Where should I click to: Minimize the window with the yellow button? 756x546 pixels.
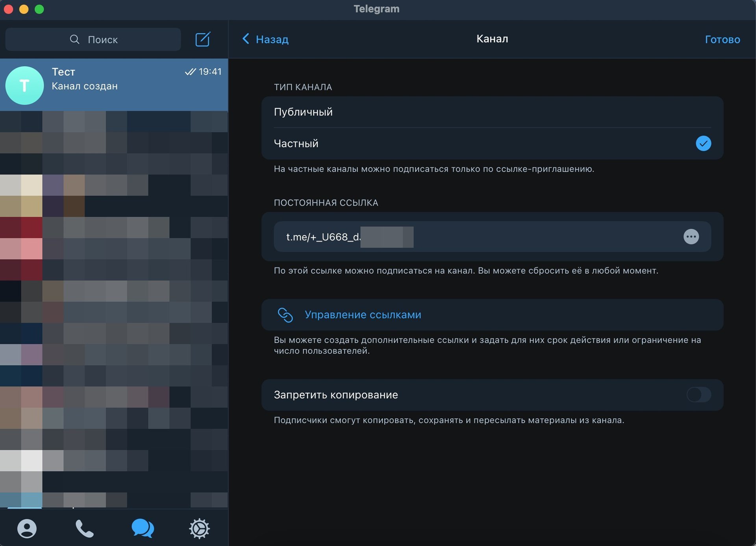24,9
